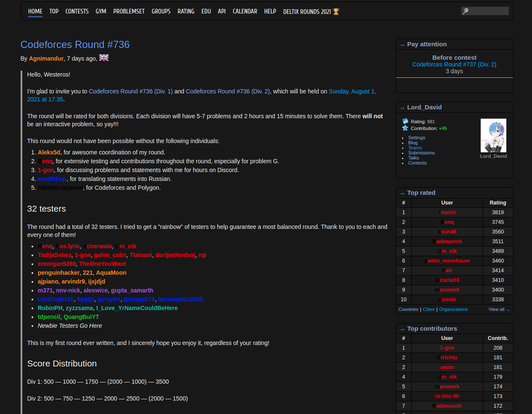Open Codeforces Round #736 (Div. 1) link
The width and height of the screenshot is (532, 414).
(x=131, y=91)
